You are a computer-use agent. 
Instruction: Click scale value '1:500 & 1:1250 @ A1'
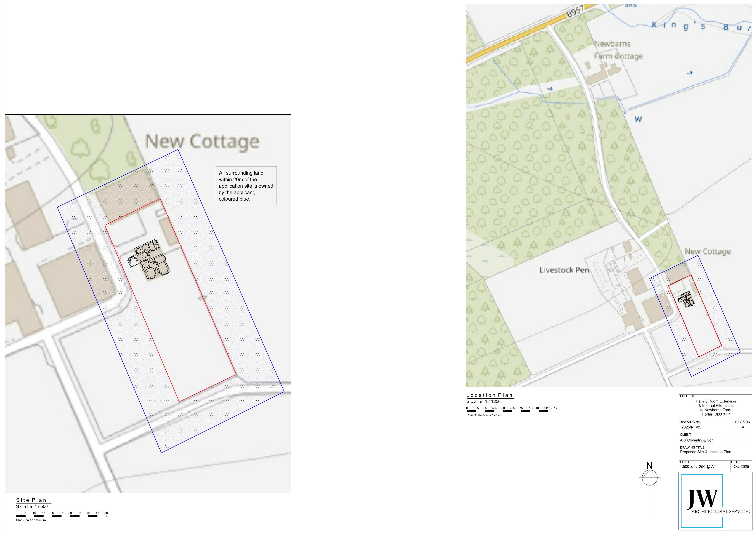(x=698, y=466)
